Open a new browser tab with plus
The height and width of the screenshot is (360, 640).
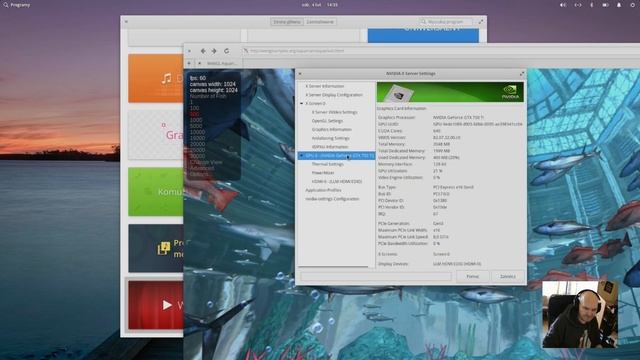point(189,63)
